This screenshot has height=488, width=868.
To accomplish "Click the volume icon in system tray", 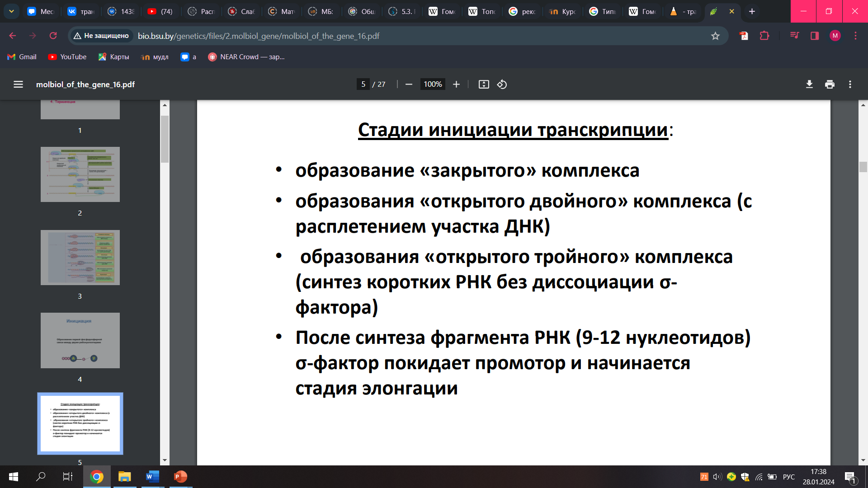I will tap(717, 477).
